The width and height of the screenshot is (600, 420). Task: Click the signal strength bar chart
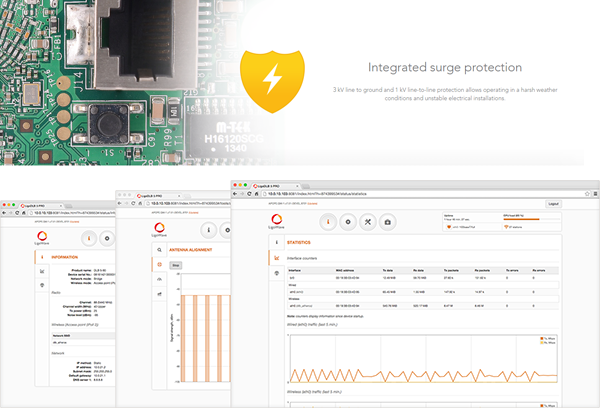pos(204,328)
